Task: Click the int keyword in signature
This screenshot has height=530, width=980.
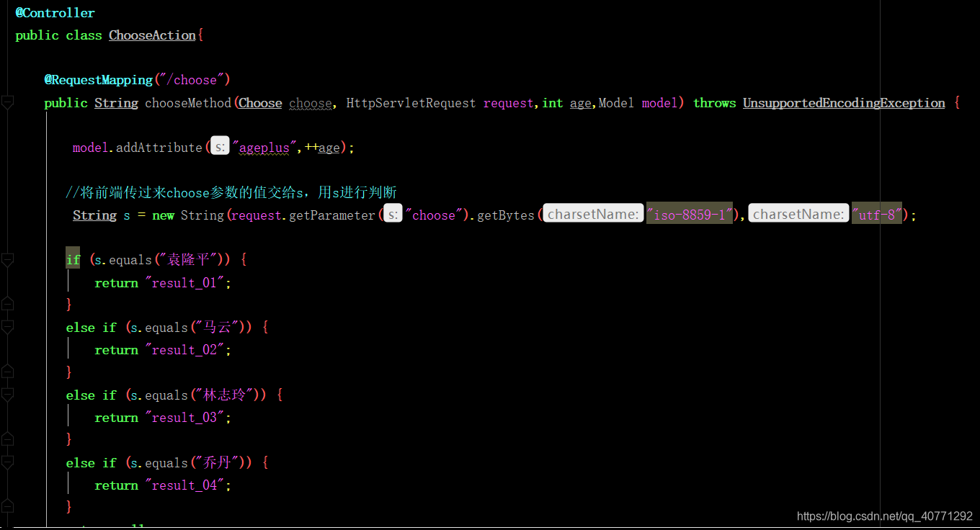Action: coord(553,103)
